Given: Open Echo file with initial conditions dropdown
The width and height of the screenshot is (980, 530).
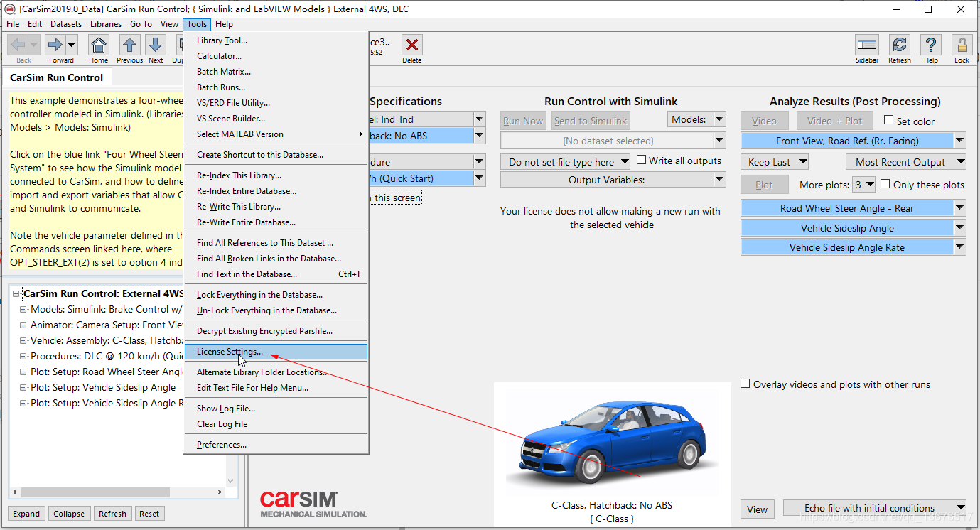Looking at the screenshot, I should pos(875,508).
